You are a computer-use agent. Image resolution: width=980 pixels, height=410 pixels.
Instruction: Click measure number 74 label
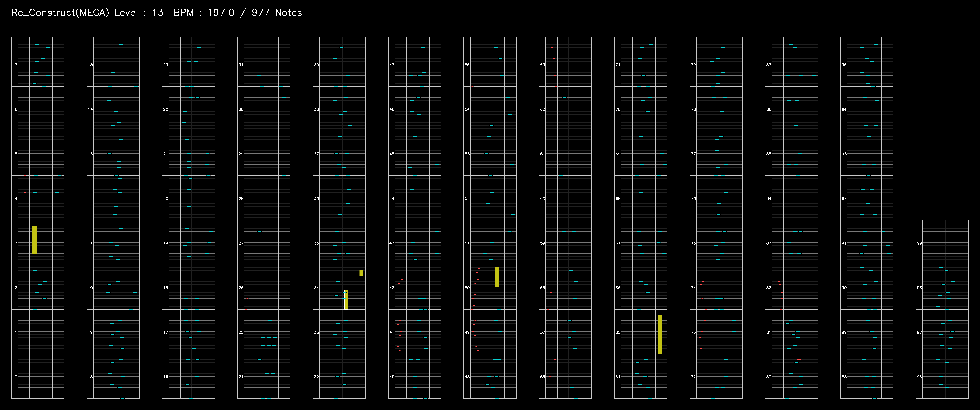[x=693, y=287]
